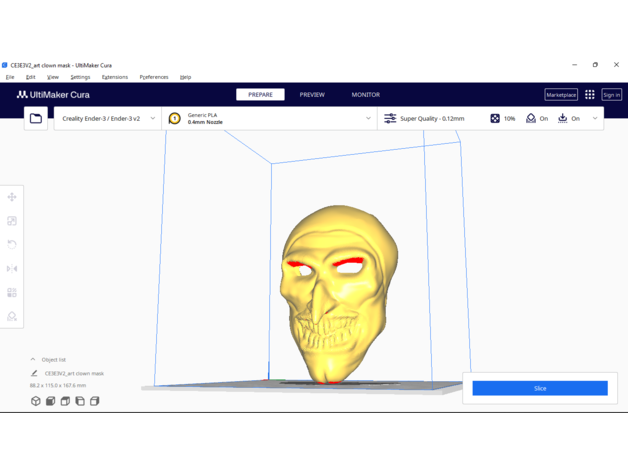Click the pencil icon beside clown mask
Screen dimensions: 628x472
pos(34,373)
